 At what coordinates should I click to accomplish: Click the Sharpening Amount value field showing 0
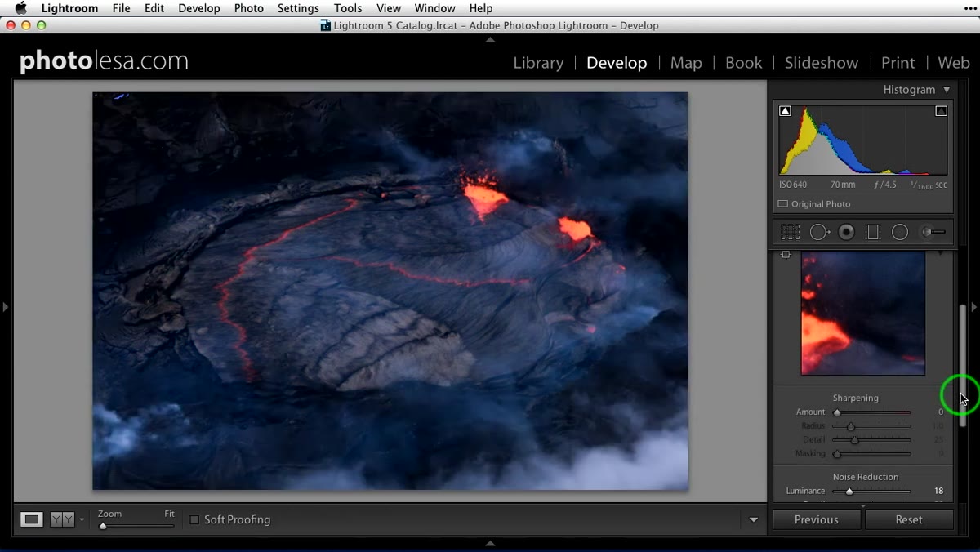pos(941,412)
